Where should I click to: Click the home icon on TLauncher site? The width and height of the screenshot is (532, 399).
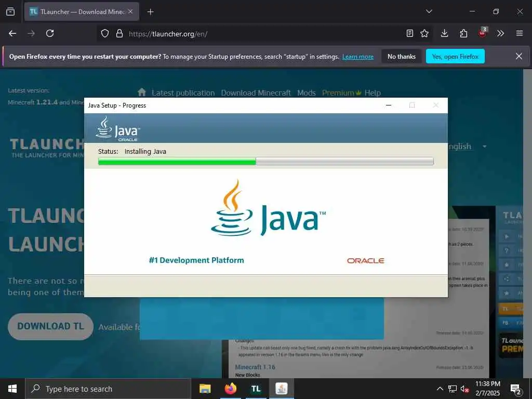point(142,92)
